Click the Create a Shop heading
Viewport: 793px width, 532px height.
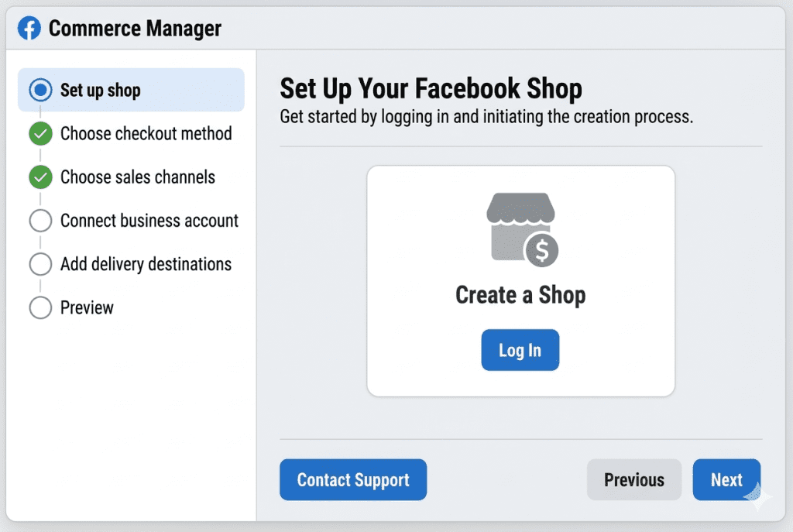click(520, 295)
